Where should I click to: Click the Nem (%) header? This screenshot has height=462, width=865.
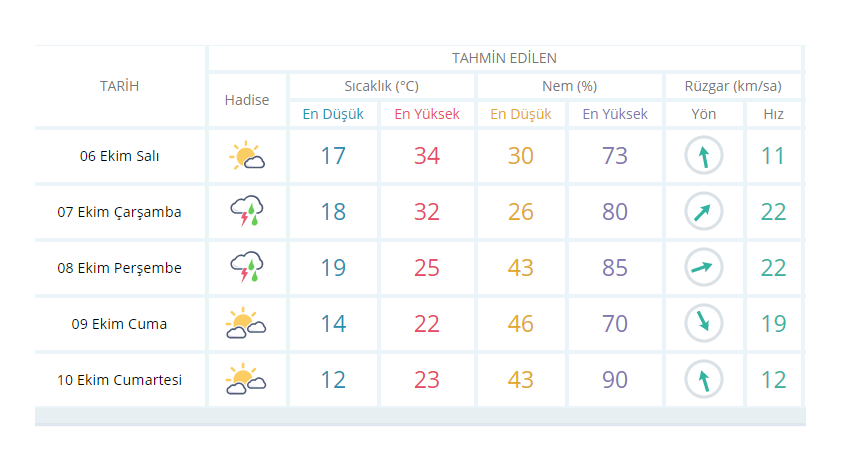(569, 86)
